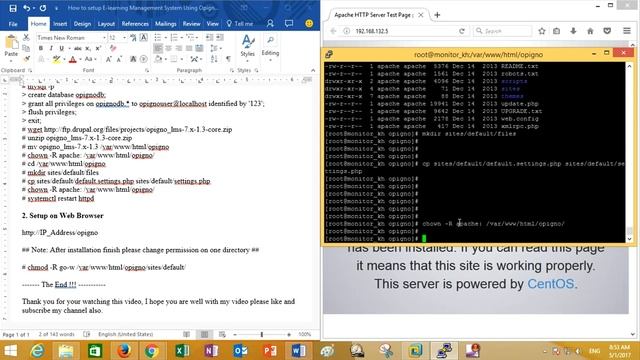Save the Word document
This screenshot has width=640, height=360.
[x=13, y=8]
